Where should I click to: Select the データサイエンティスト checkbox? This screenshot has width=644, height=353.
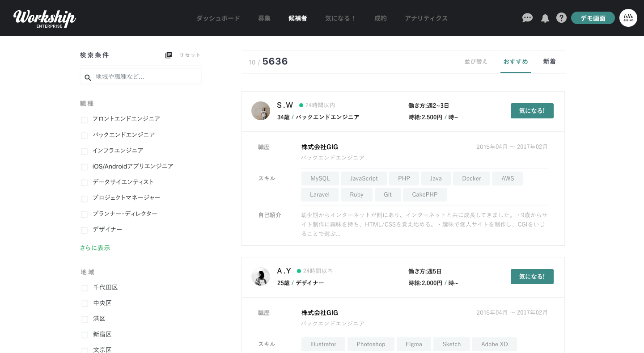pos(84,183)
